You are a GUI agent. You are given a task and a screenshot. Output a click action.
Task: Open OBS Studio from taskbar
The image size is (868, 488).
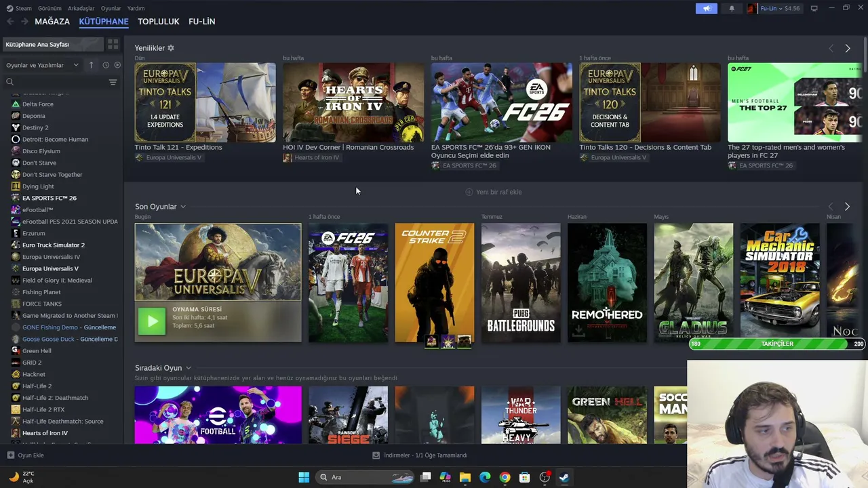[x=545, y=477]
